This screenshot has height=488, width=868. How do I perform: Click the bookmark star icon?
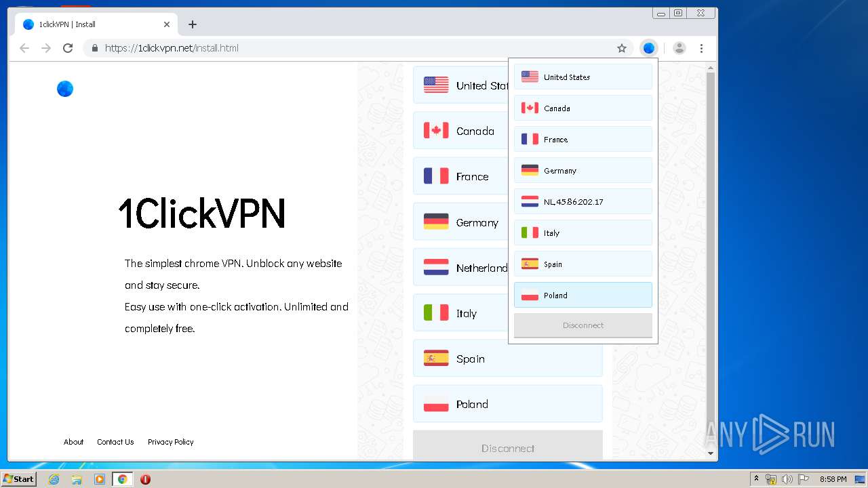622,48
